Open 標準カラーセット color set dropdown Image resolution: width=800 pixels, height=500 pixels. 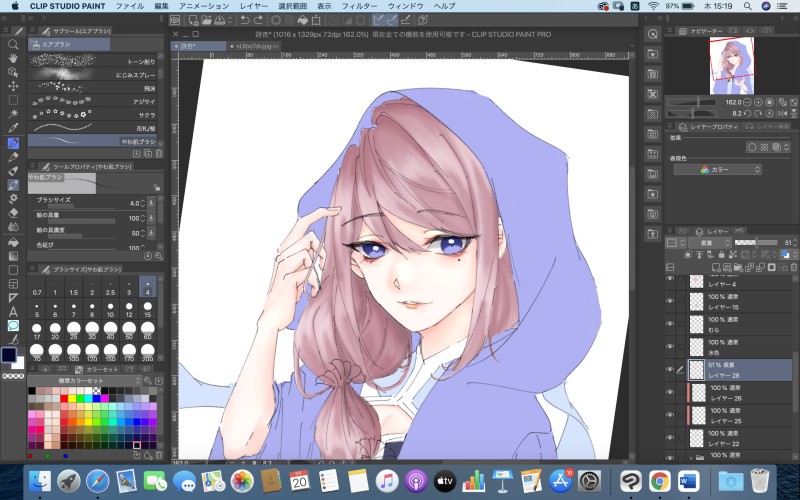(85, 381)
